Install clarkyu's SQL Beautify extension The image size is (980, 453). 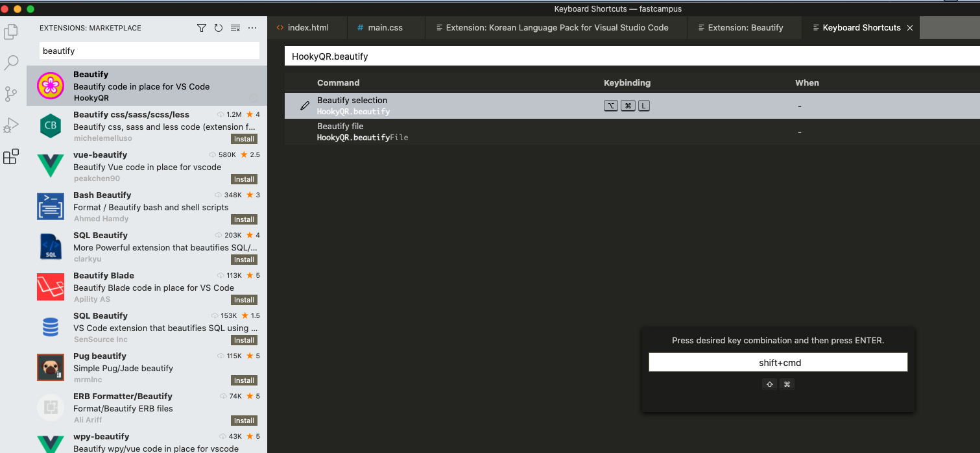click(244, 260)
